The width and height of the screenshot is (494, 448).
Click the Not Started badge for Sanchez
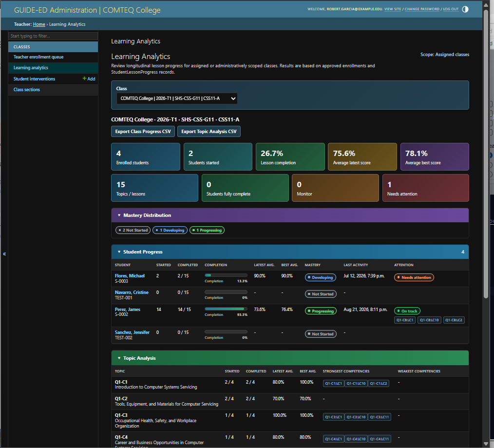coord(321,334)
